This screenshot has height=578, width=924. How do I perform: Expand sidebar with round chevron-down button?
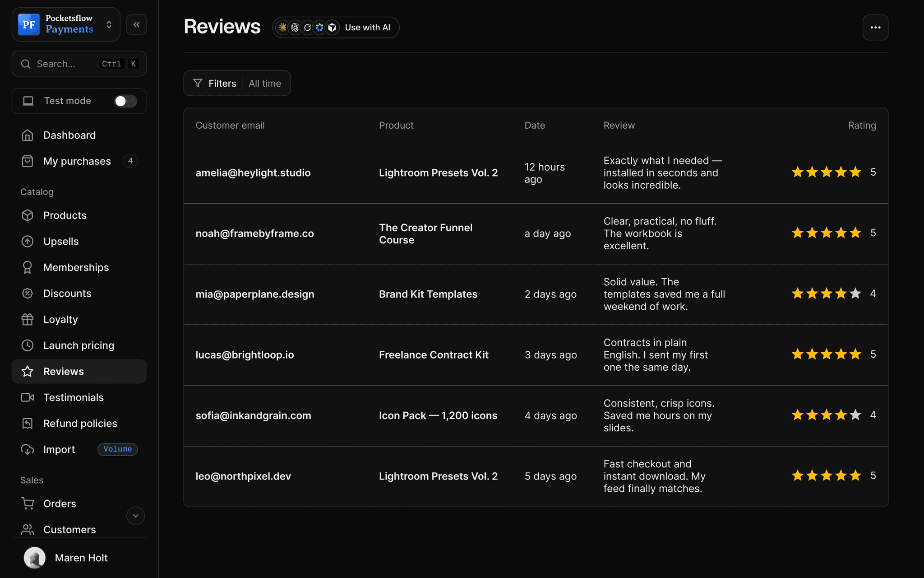click(135, 516)
